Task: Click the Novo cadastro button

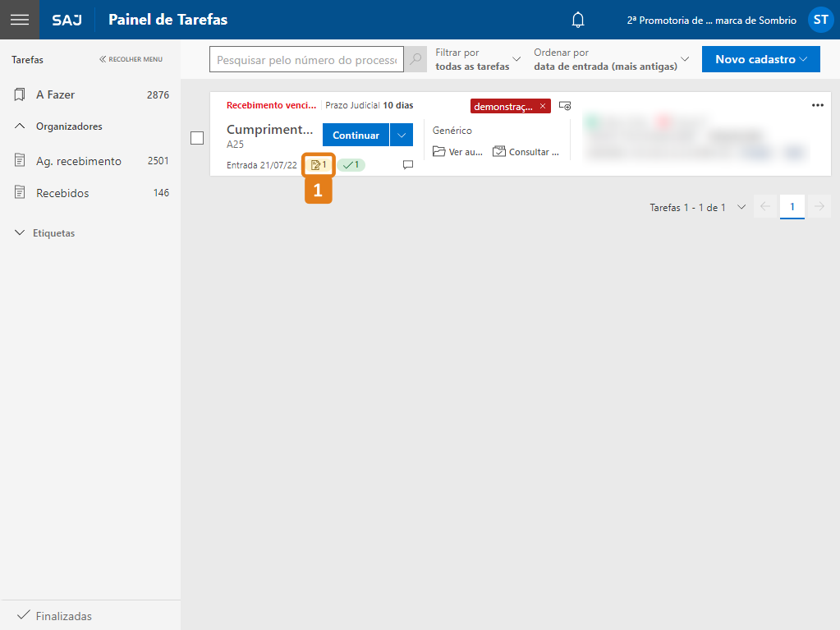Action: pyautogui.click(x=760, y=59)
